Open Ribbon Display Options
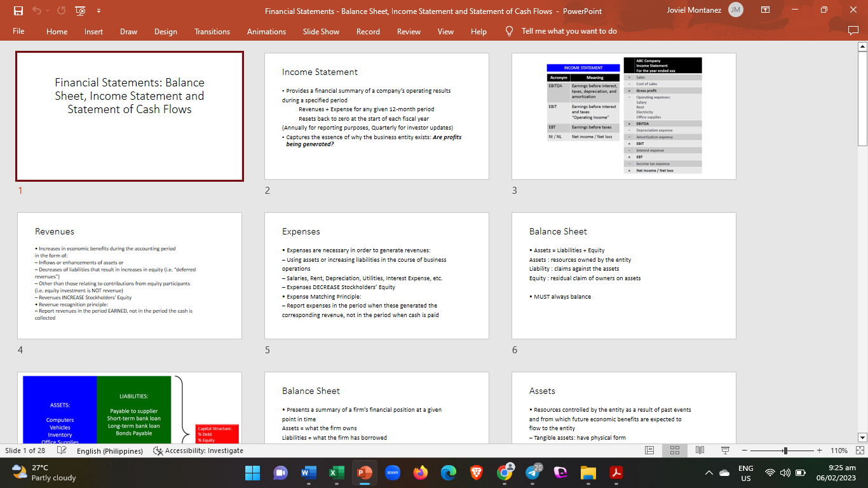Viewport: 868px width, 488px height. point(765,11)
